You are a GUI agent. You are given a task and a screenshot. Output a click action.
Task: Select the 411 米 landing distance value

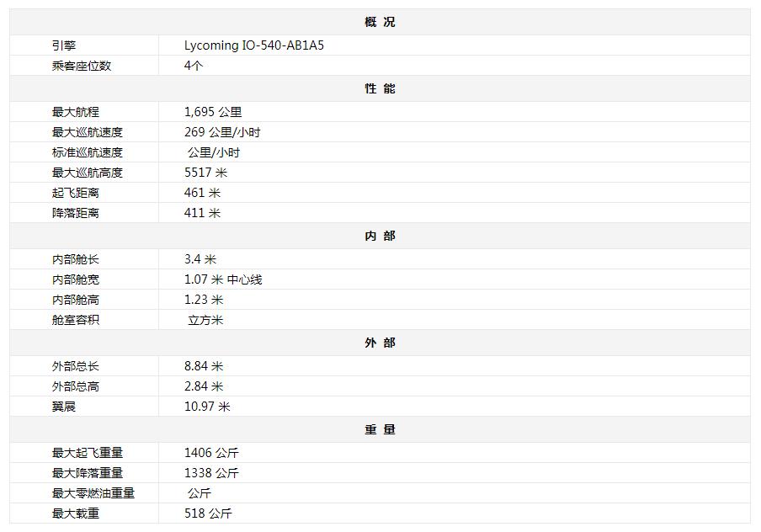[x=202, y=213]
